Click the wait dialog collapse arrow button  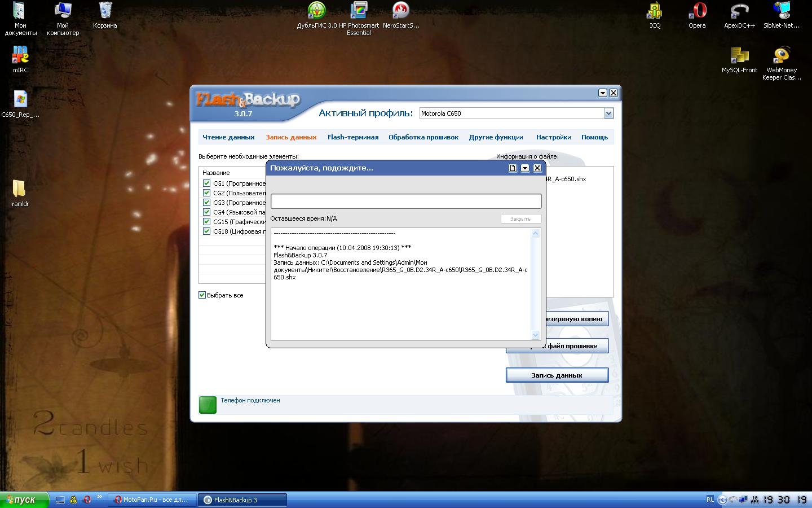[525, 168]
